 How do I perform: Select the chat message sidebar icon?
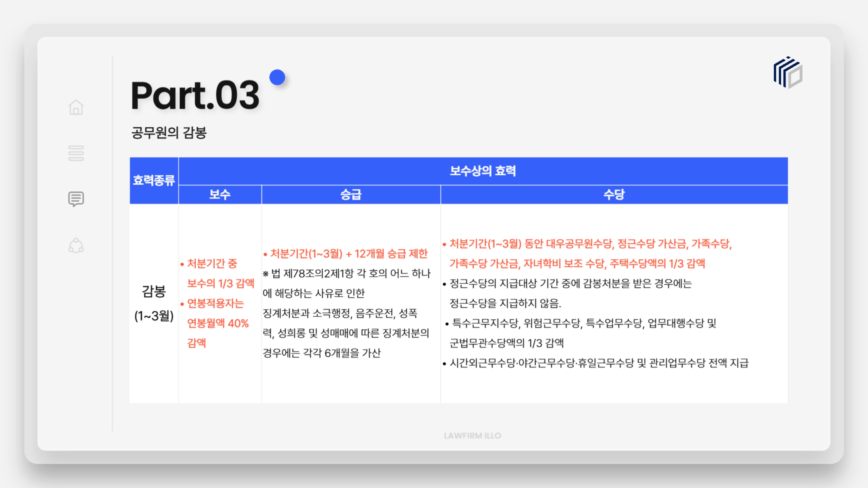point(76,199)
